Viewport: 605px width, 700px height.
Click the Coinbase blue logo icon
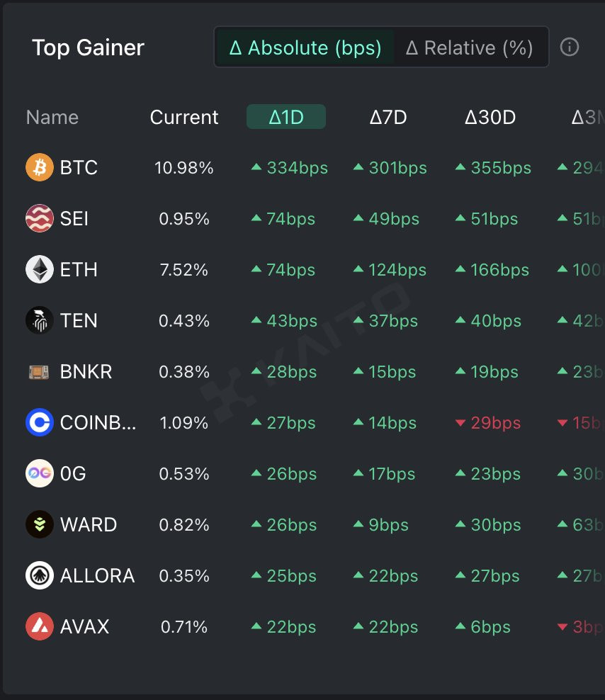[39, 422]
